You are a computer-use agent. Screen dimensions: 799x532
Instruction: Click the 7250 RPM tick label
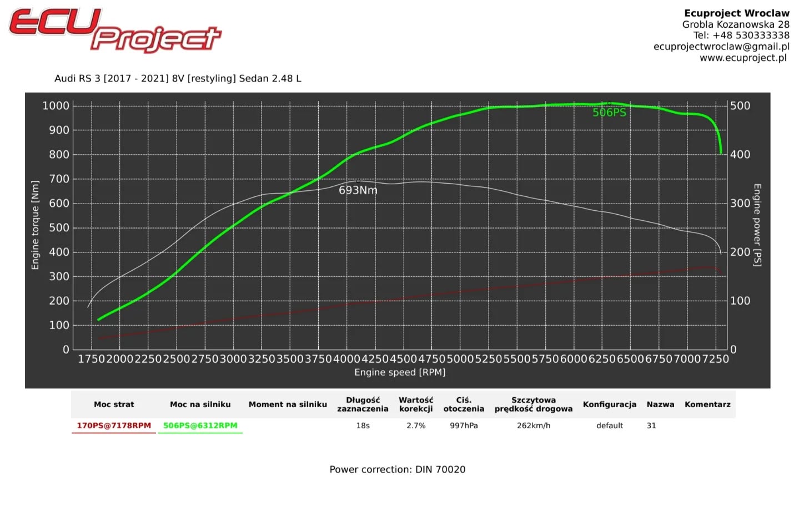tap(716, 359)
